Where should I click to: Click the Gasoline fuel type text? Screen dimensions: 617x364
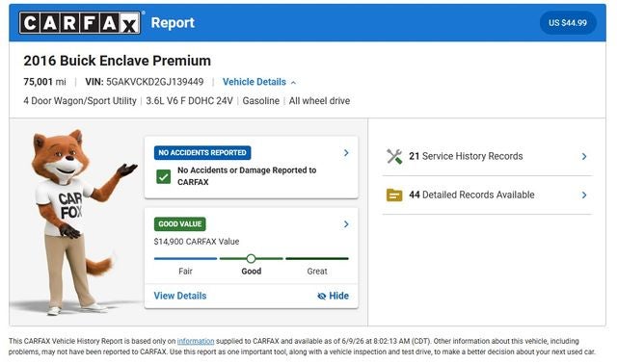pos(261,101)
